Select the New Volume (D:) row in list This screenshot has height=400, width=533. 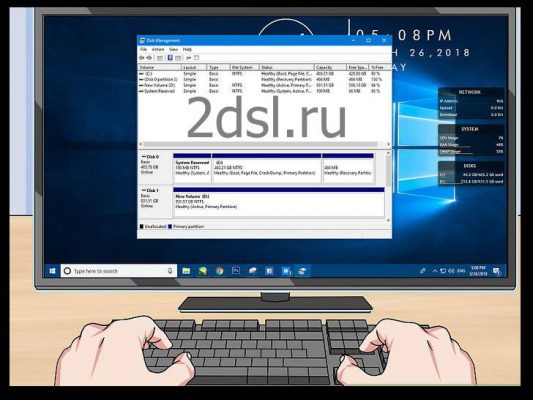[x=262, y=85]
